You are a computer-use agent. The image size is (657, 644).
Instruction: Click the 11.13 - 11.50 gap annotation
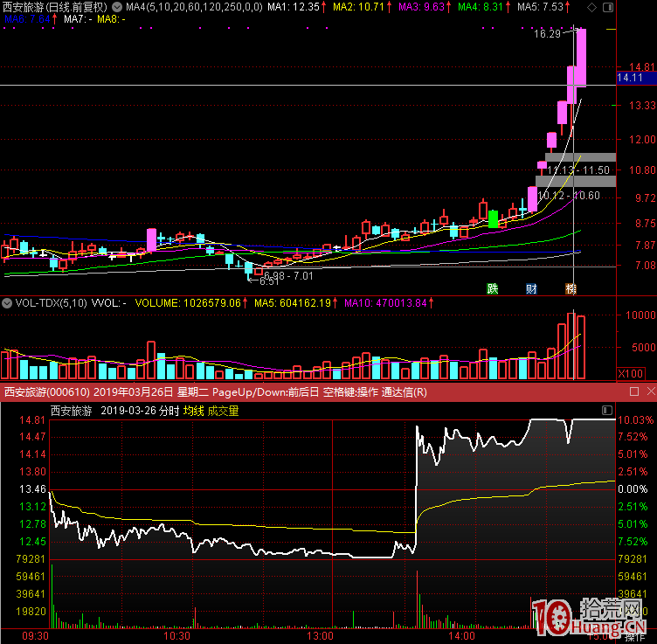point(578,170)
